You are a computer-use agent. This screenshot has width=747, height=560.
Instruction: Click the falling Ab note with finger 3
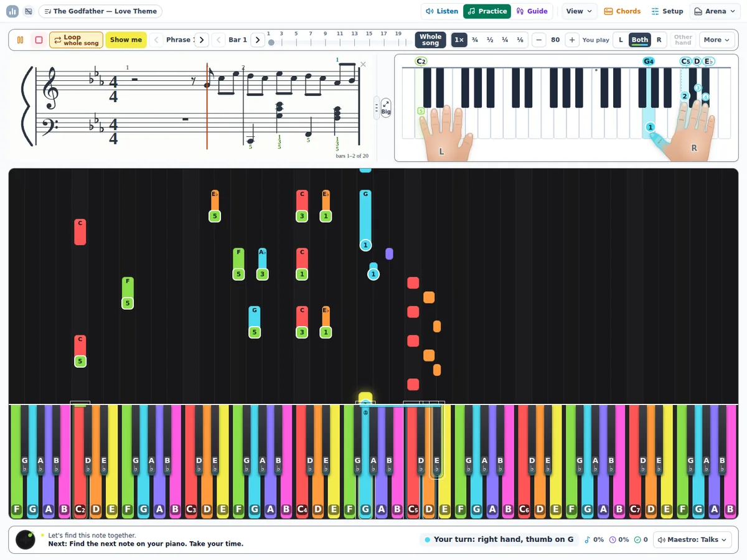[263, 264]
